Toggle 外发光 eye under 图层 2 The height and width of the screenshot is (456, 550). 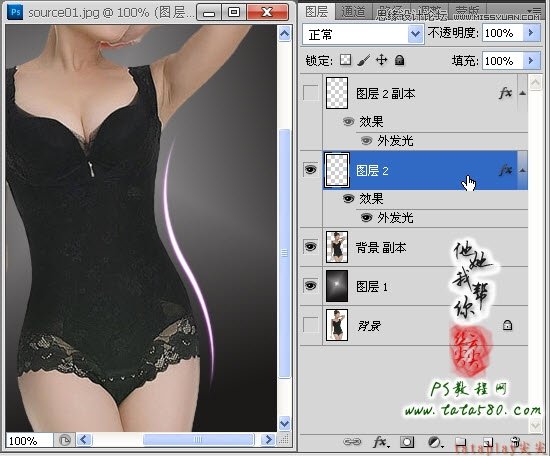pos(366,218)
